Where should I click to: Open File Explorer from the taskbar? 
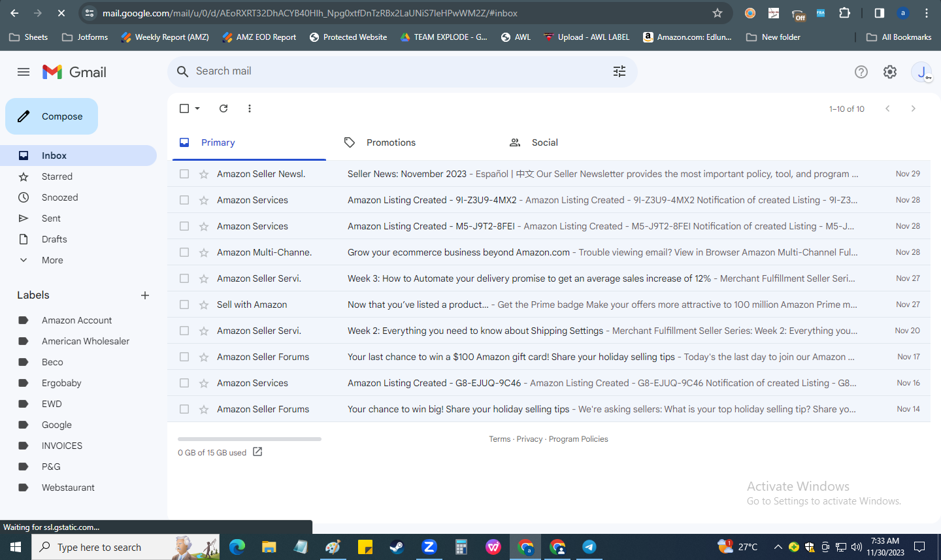tap(269, 547)
